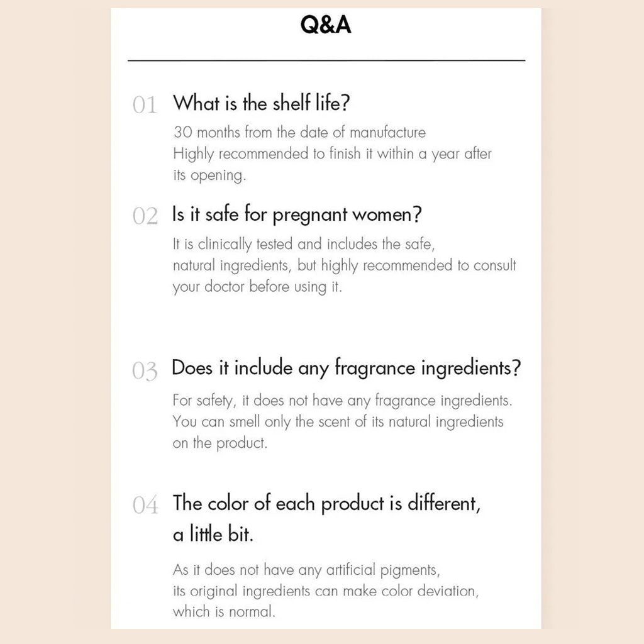Select question number 01

point(145,105)
